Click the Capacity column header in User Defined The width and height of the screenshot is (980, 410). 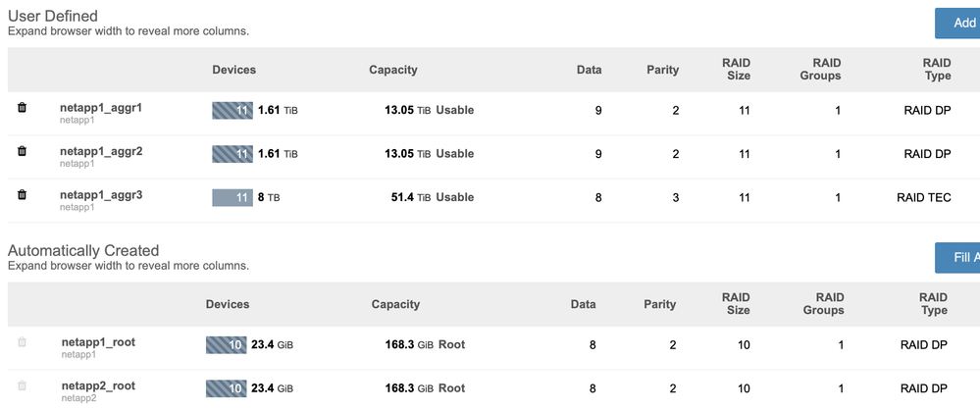392,70
